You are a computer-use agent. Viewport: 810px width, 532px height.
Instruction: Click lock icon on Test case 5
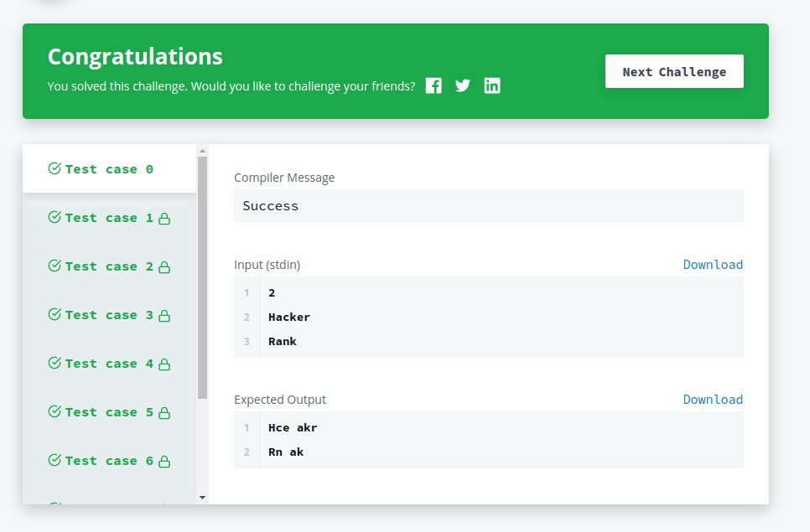[164, 412]
